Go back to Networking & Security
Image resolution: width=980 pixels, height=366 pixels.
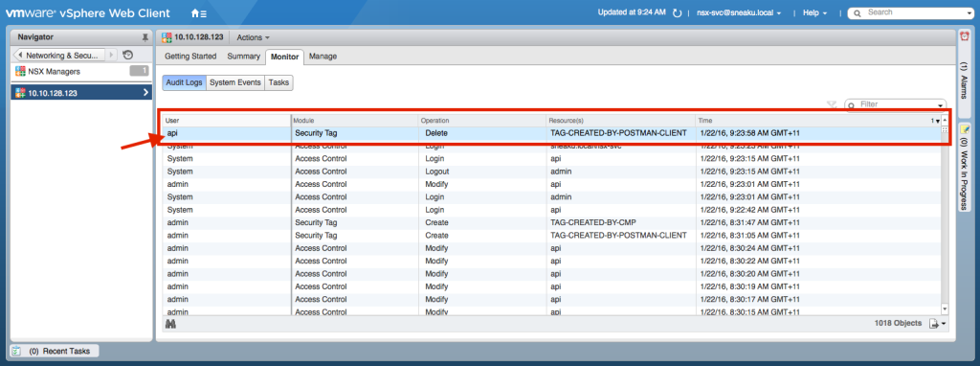(x=60, y=55)
